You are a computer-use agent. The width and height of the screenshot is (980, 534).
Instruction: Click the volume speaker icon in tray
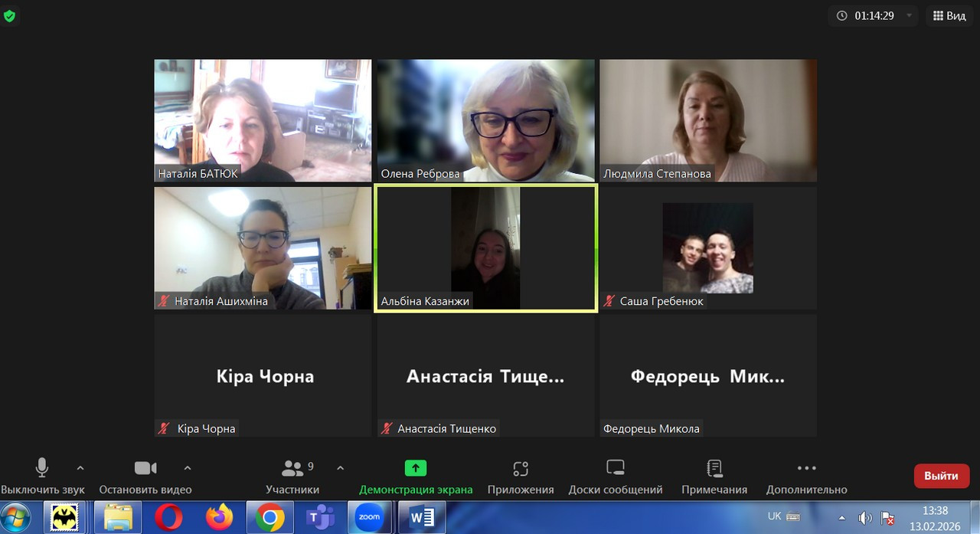tap(865, 518)
